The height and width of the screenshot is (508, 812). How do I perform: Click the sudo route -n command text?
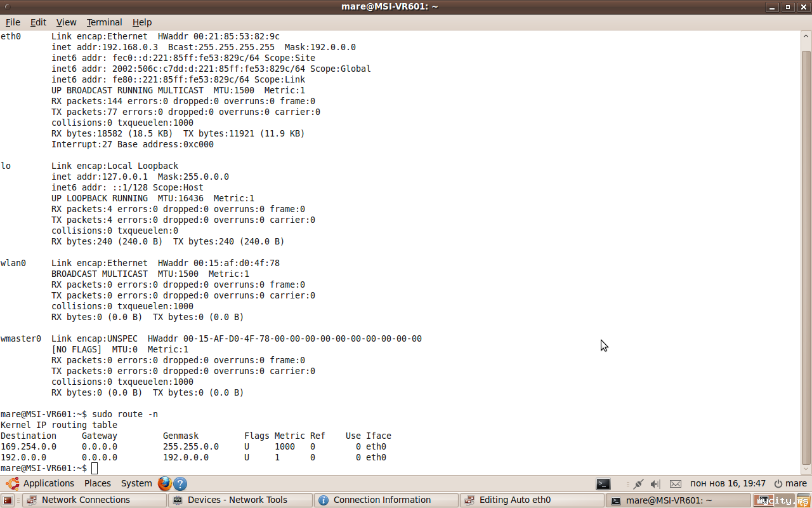click(125, 414)
